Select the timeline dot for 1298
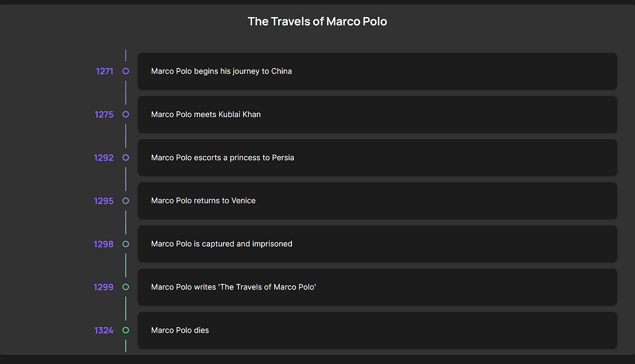Viewport: 635px width, 364px height. click(x=126, y=244)
